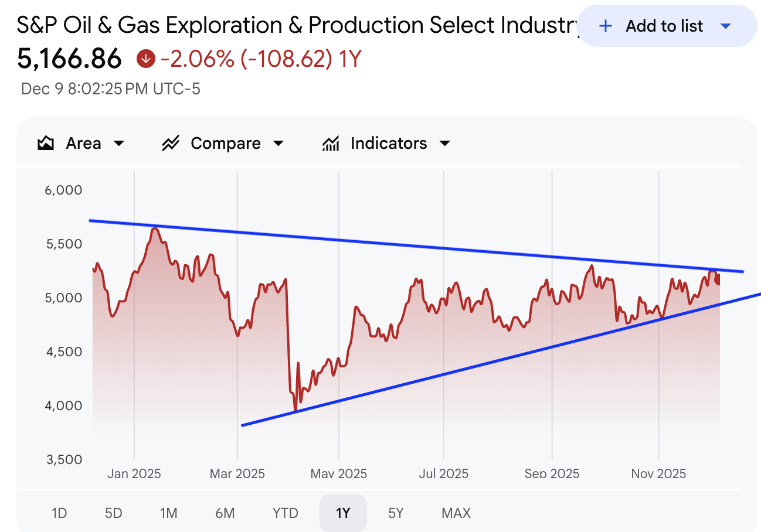Screen dimensions: 761x532
Task: Switch chart to 6M range
Action: click(225, 513)
